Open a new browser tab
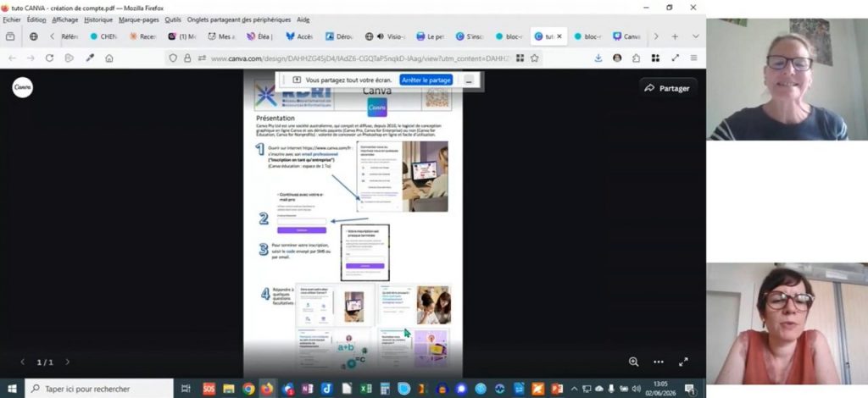The height and width of the screenshot is (398, 868). (x=675, y=36)
